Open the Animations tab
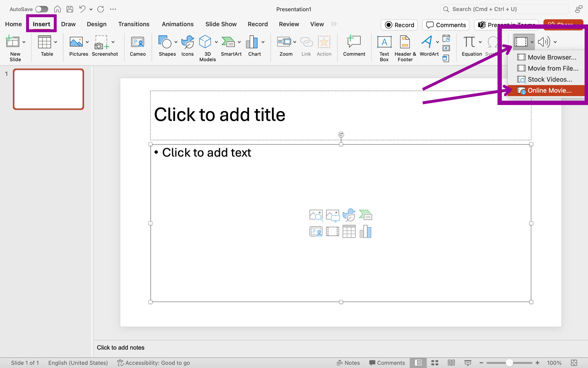 pos(178,24)
